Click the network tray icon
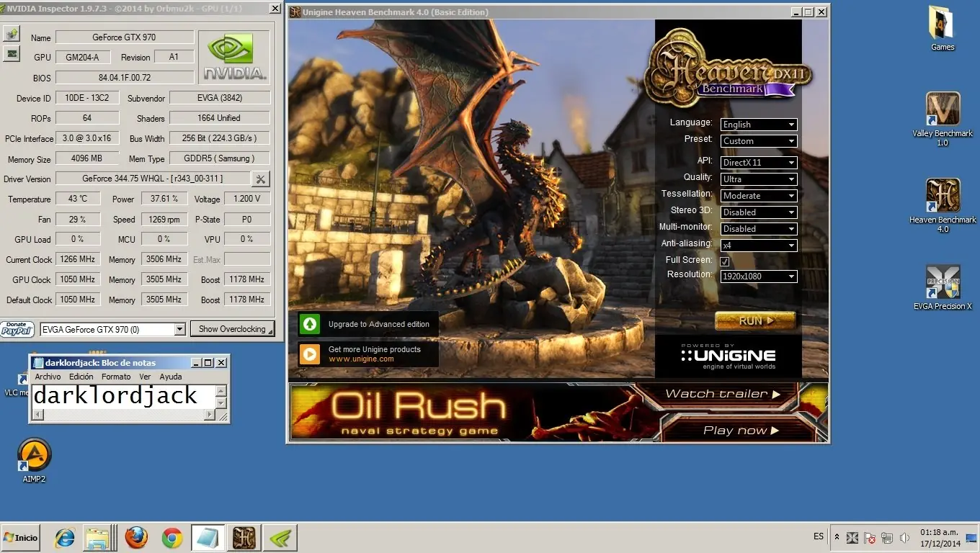The width and height of the screenshot is (980, 553). click(887, 538)
